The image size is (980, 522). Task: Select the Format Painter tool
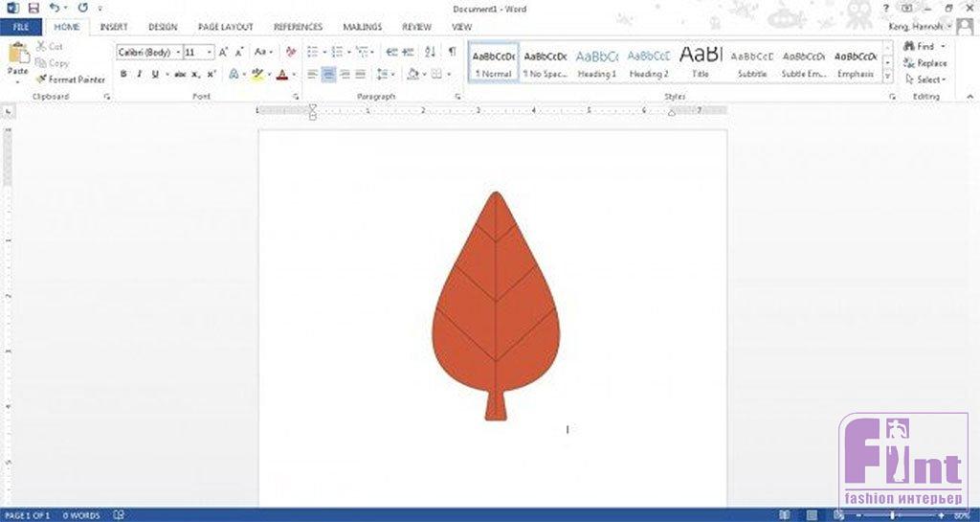coord(71,79)
